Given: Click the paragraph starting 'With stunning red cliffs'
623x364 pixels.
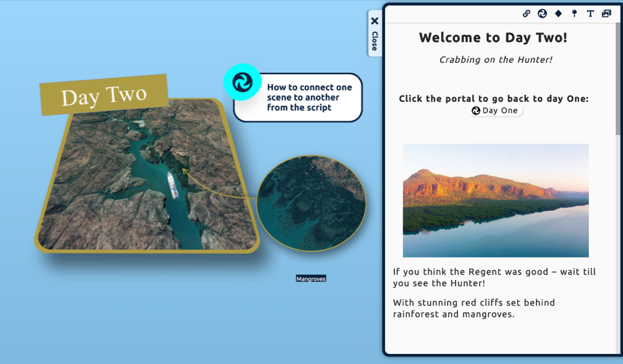Looking at the screenshot, I should [473, 309].
